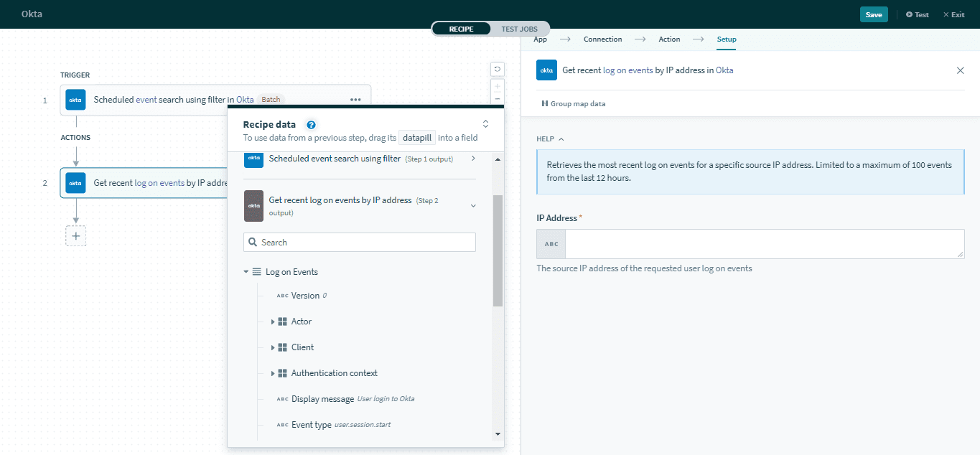Zoom in on the recipe canvas

497,86
